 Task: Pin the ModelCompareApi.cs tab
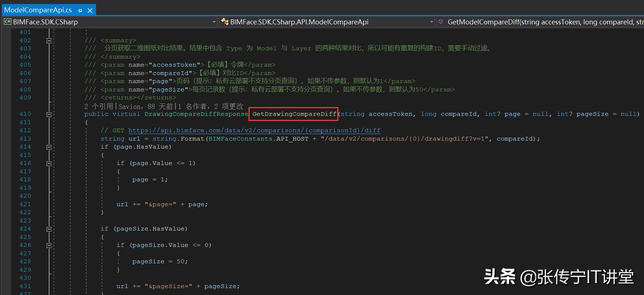pos(80,11)
